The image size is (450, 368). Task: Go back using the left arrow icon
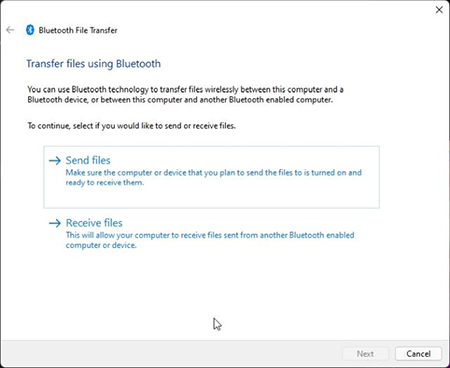click(10, 30)
